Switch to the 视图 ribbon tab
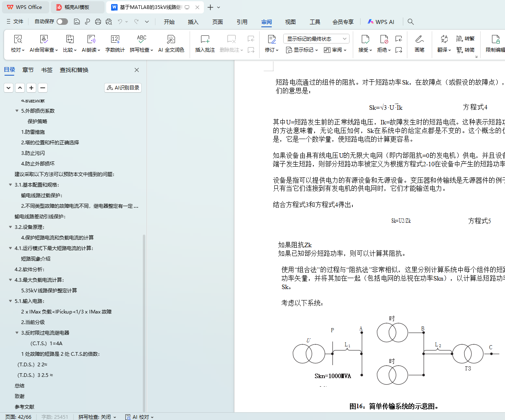Screen dimensions: 505x420 pos(290,22)
